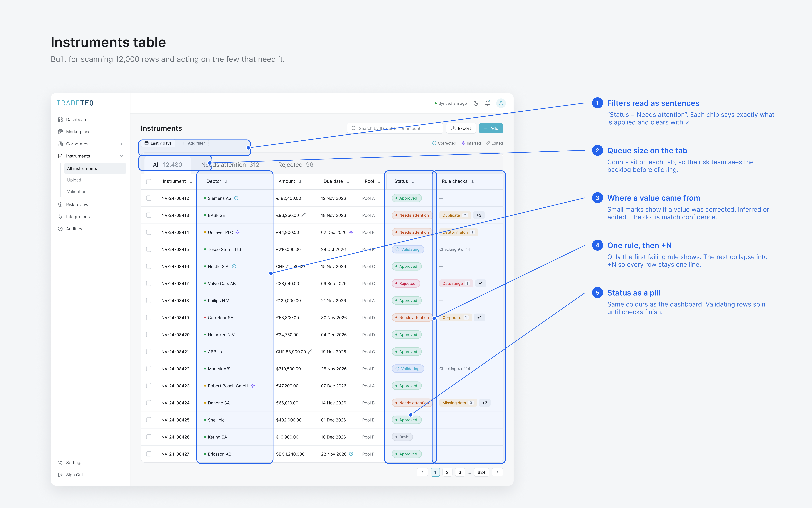
Task: Sort by Instrument column arrow
Action: 191,181
